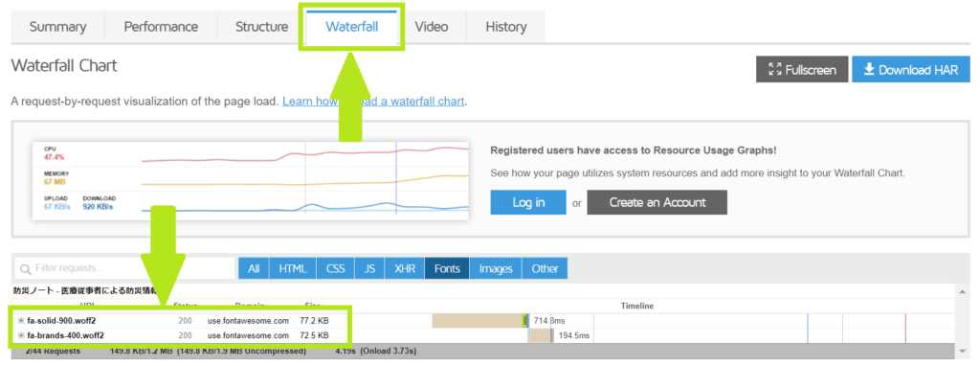The width and height of the screenshot is (980, 366).
Task: Click the magnifier icon in filter box
Action: (x=26, y=269)
